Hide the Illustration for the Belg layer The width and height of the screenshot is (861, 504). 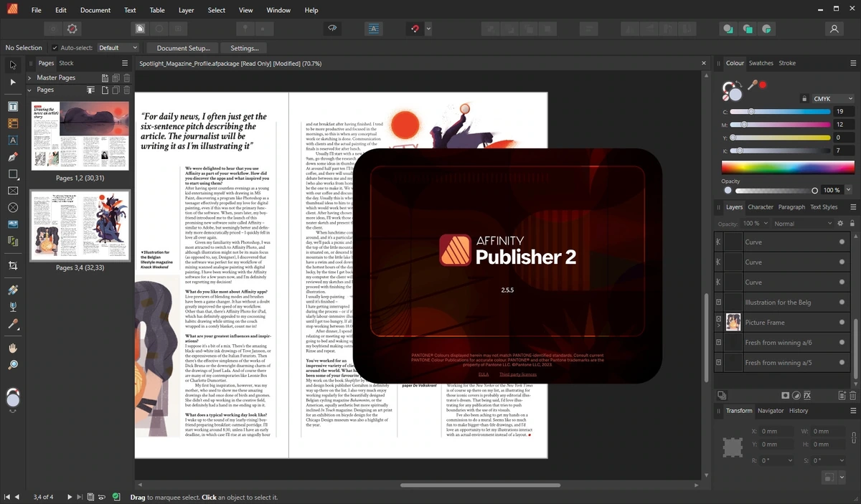(x=842, y=303)
